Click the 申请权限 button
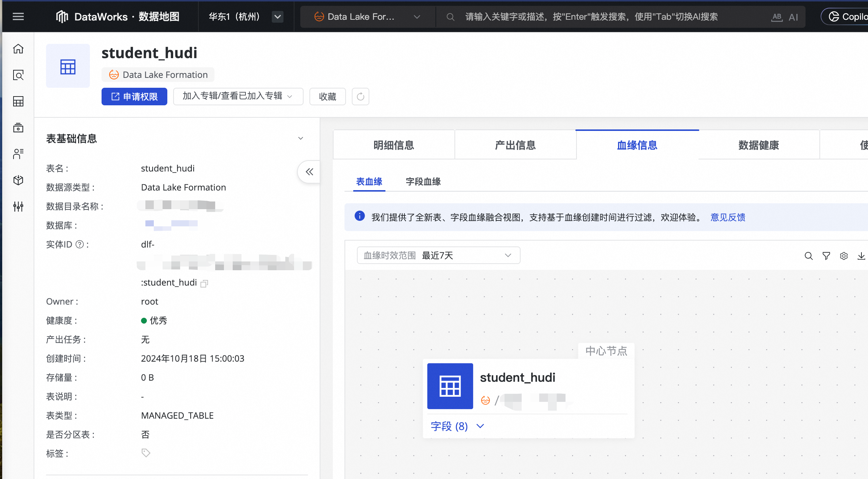868x479 pixels. tap(134, 97)
